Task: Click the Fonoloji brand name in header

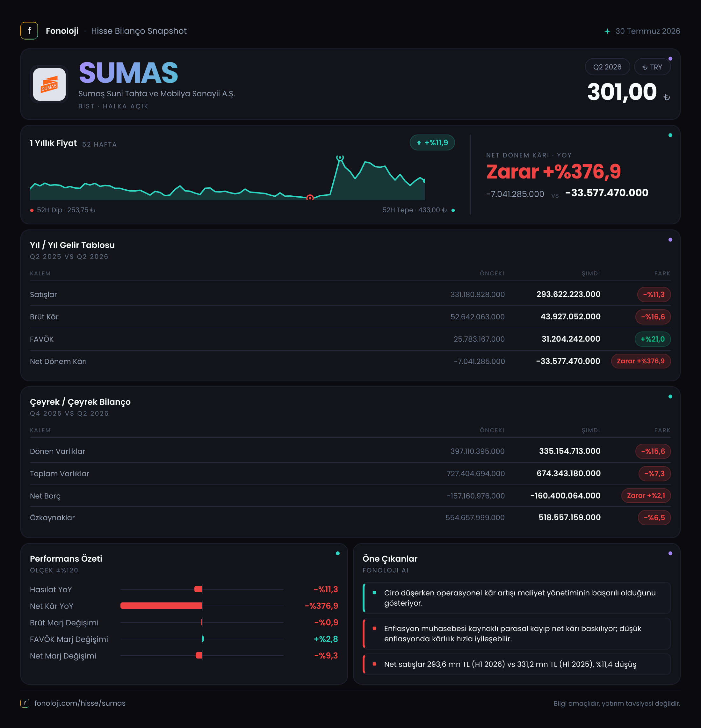Action: point(62,31)
